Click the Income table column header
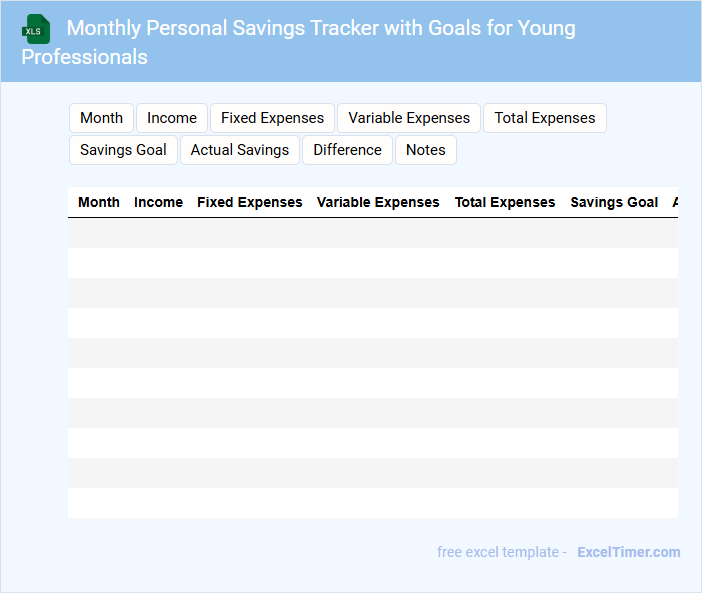This screenshot has height=593, width=702. pyautogui.click(x=158, y=202)
